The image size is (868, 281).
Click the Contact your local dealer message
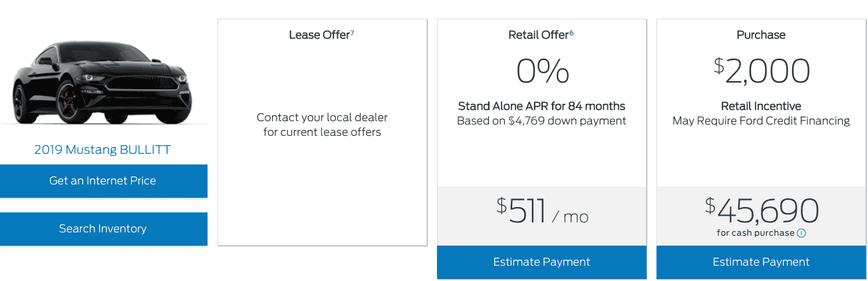click(322, 125)
